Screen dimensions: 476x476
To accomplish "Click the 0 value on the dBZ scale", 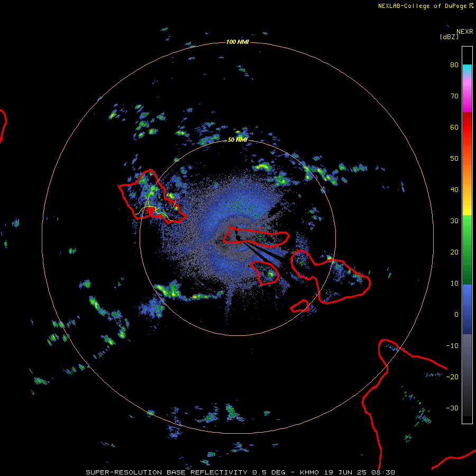I will (456, 315).
